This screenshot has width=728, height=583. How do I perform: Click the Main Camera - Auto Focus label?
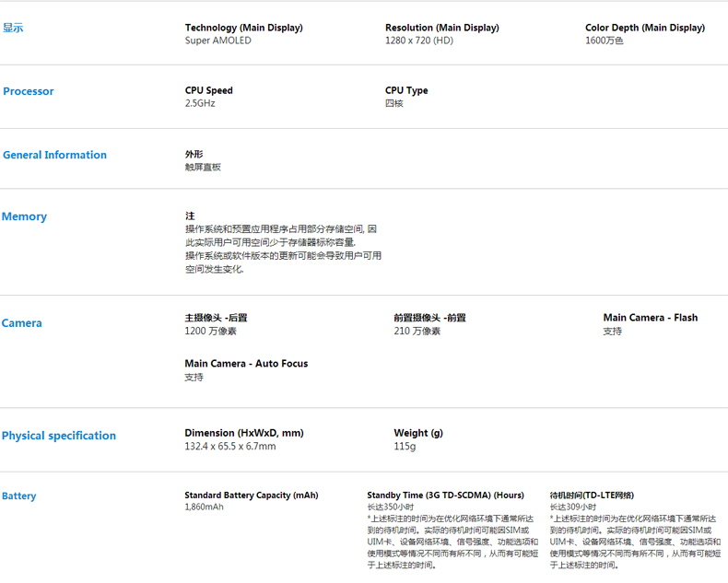[x=246, y=364]
